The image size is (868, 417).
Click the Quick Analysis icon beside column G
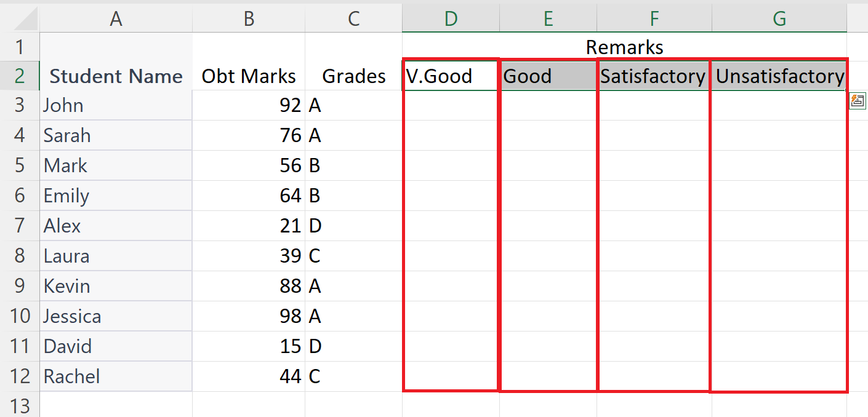858,101
